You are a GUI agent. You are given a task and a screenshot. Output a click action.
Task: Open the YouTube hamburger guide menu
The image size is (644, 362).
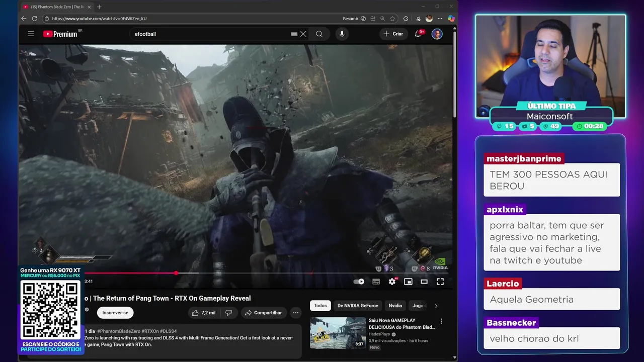31,34
